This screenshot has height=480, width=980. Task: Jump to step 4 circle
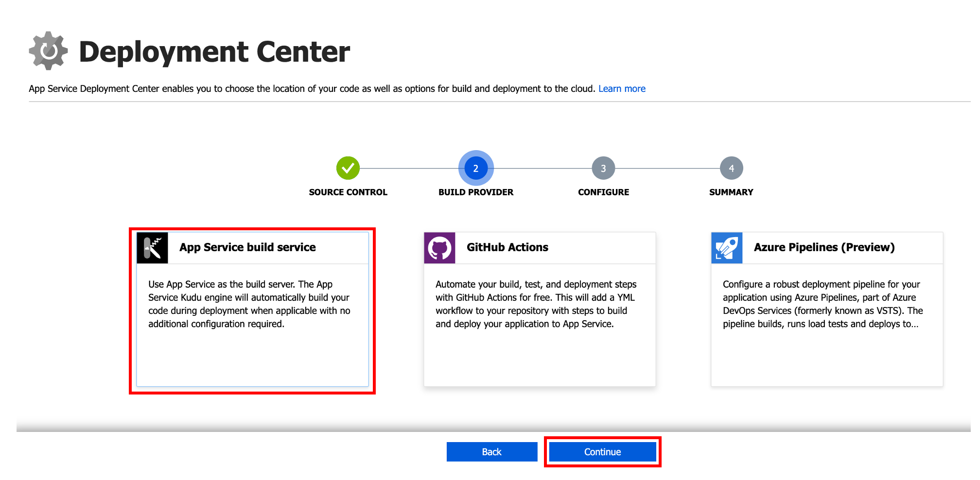tap(731, 168)
